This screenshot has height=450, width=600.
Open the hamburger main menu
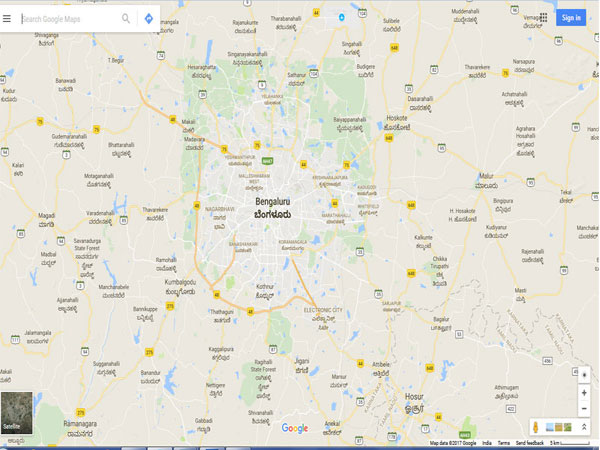tap(7, 18)
